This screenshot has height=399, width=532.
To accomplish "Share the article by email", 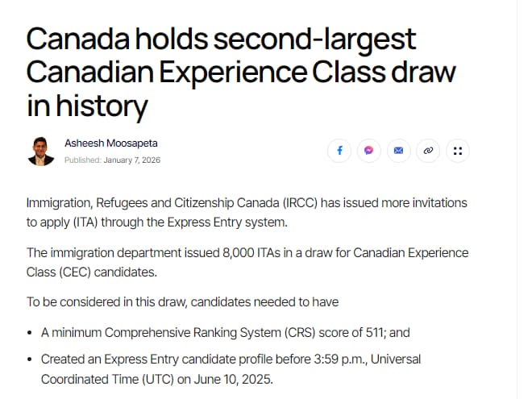I will (x=397, y=151).
